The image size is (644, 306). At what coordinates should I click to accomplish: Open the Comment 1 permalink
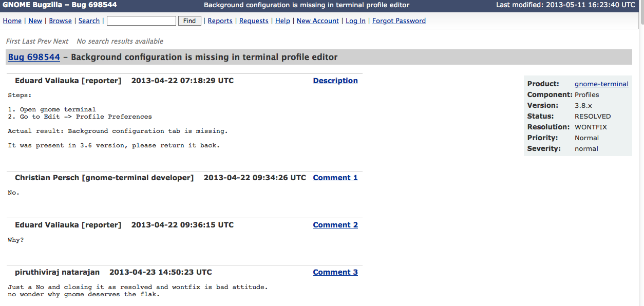tap(335, 178)
